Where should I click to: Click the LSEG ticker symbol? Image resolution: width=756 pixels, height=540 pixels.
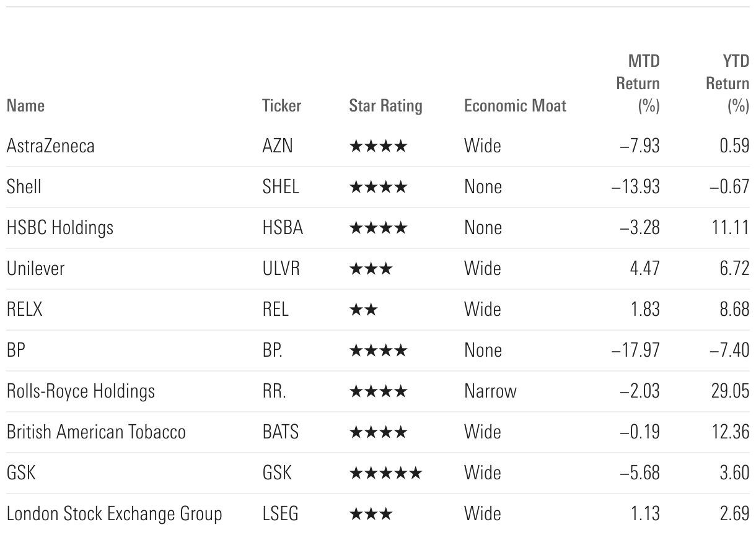point(280,514)
